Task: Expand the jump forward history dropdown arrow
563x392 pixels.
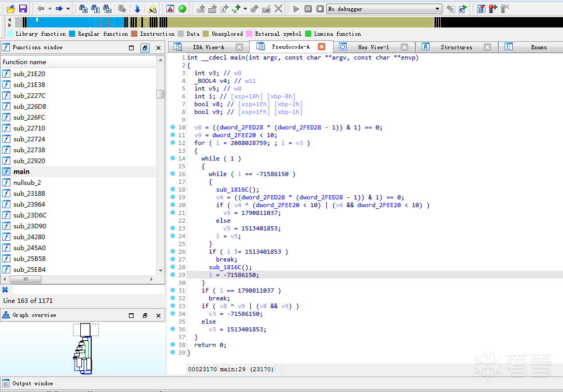Action: coord(68,9)
